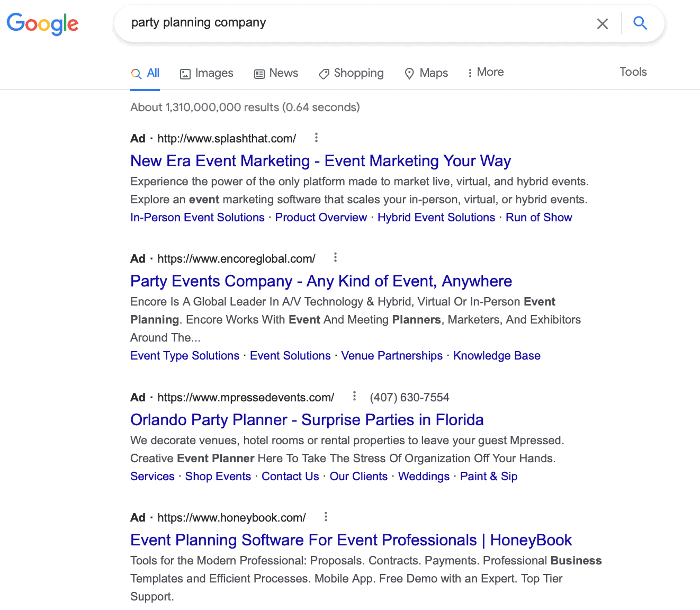This screenshot has width=700, height=610.
Task: Open the Tools options
Action: (633, 72)
